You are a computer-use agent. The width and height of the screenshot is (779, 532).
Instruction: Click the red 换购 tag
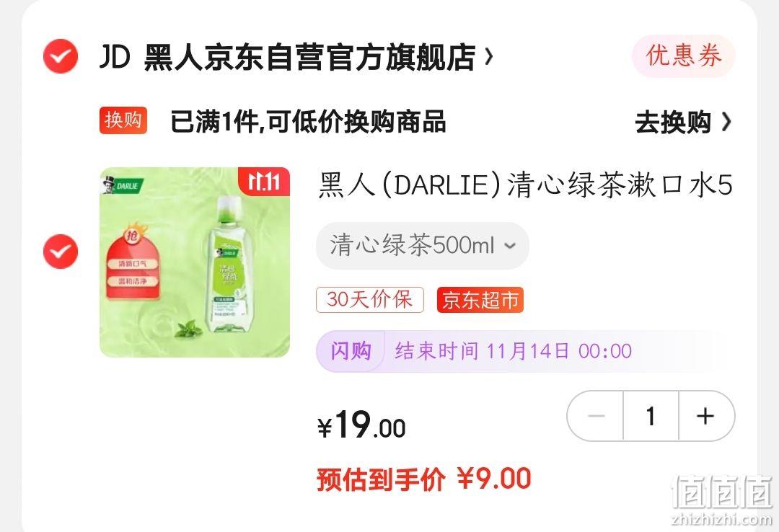coord(123,120)
